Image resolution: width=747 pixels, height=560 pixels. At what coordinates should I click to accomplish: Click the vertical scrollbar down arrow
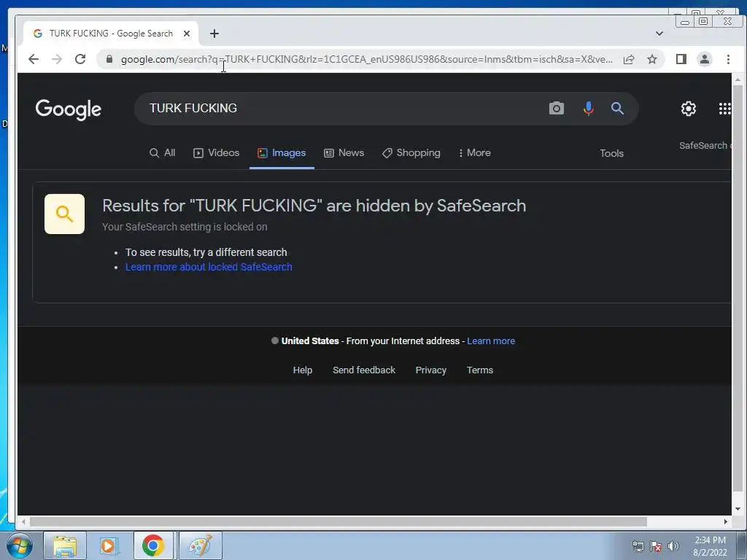[x=738, y=508]
